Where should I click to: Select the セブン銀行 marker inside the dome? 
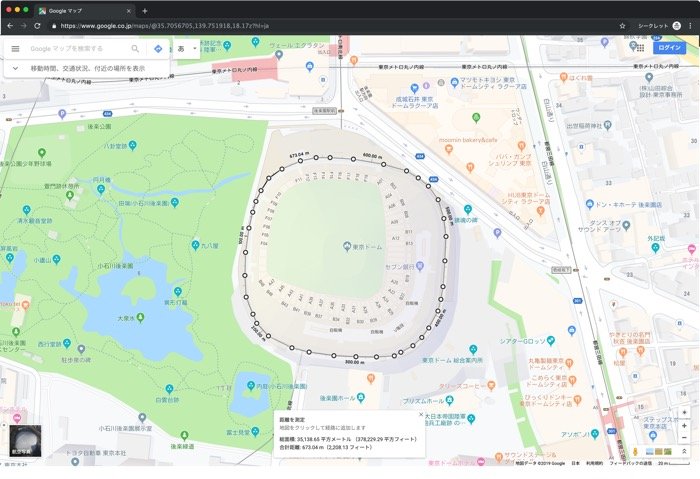click(419, 266)
